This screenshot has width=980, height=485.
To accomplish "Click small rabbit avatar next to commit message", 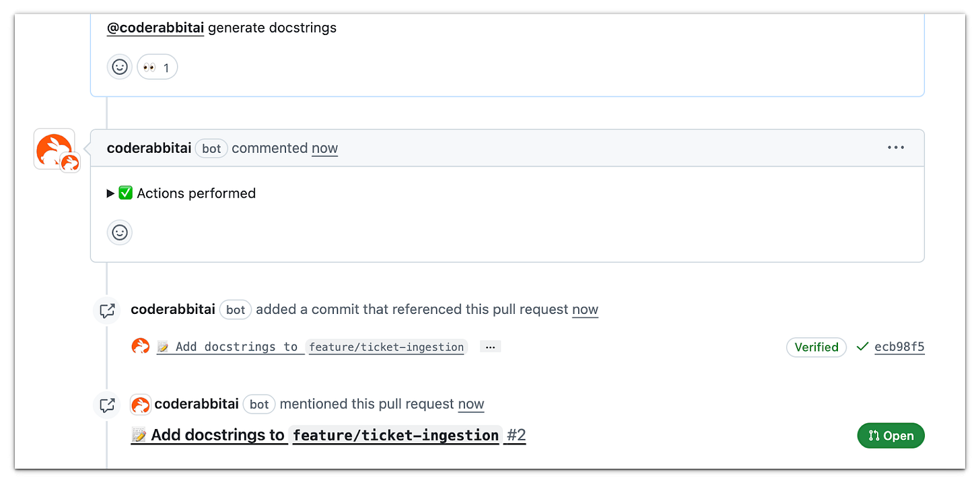I will (x=140, y=347).
